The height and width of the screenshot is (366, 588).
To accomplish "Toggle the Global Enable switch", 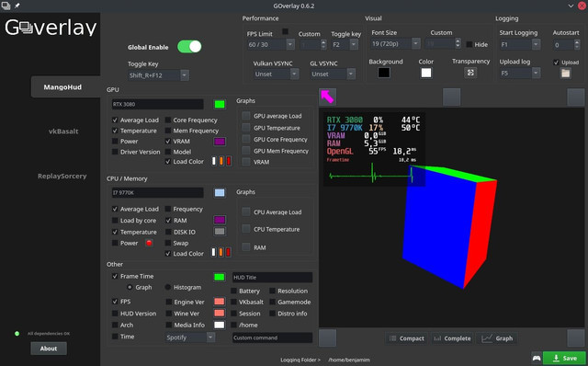I will tap(189, 47).
